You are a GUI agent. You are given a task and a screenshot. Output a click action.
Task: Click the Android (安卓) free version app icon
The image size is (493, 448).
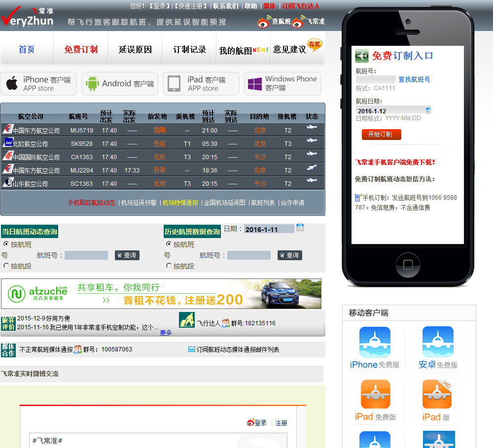[438, 342]
